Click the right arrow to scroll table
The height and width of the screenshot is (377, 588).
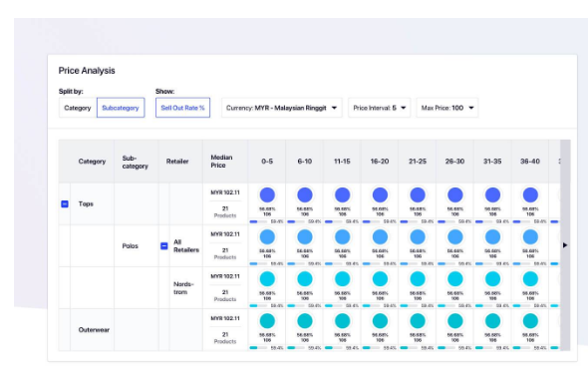[565, 245]
